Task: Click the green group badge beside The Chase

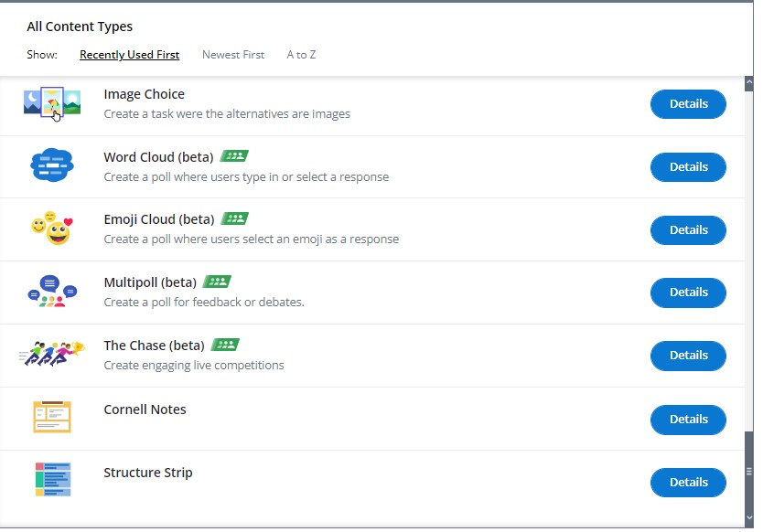Action: pyautogui.click(x=225, y=345)
